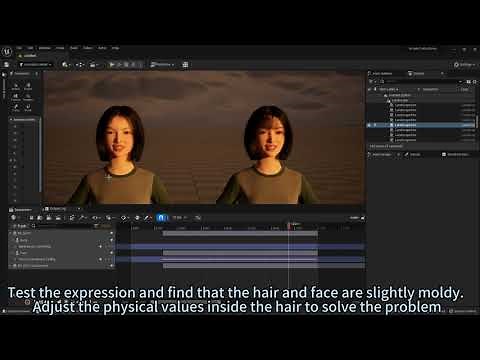Open Sequencer key options diamond icon
The height and width of the screenshot is (360, 480).
[124, 218]
